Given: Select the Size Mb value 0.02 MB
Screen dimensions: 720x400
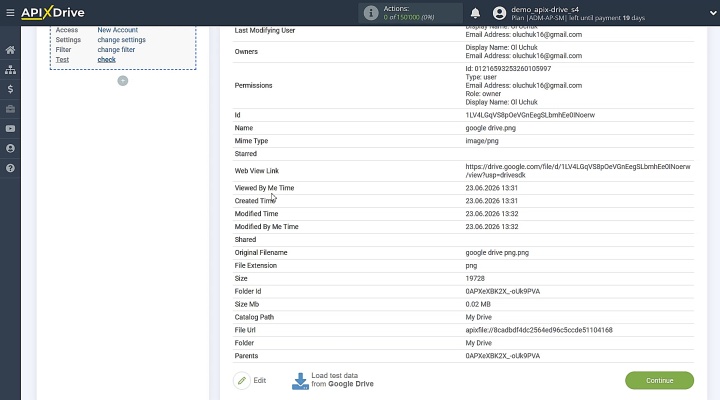Looking at the screenshot, I should click(478, 304).
